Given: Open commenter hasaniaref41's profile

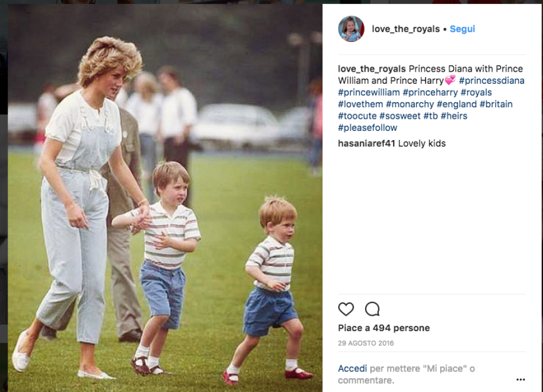Looking at the screenshot, I should point(366,143).
